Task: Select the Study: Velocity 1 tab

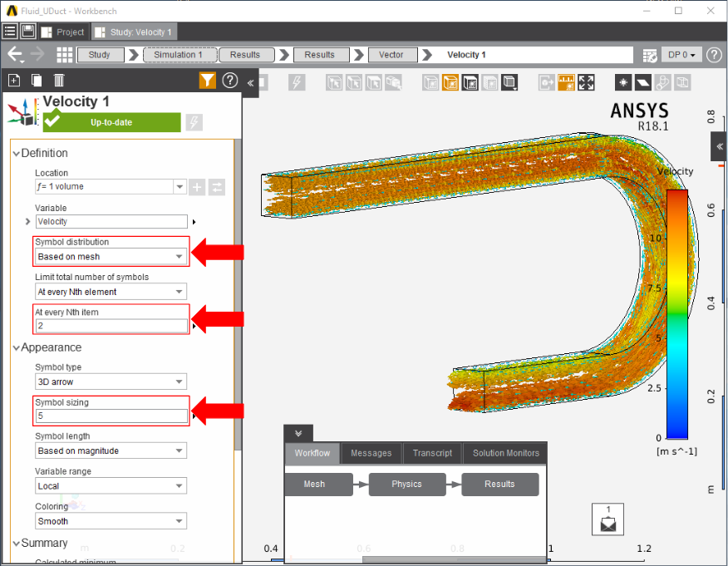Action: click(x=134, y=32)
